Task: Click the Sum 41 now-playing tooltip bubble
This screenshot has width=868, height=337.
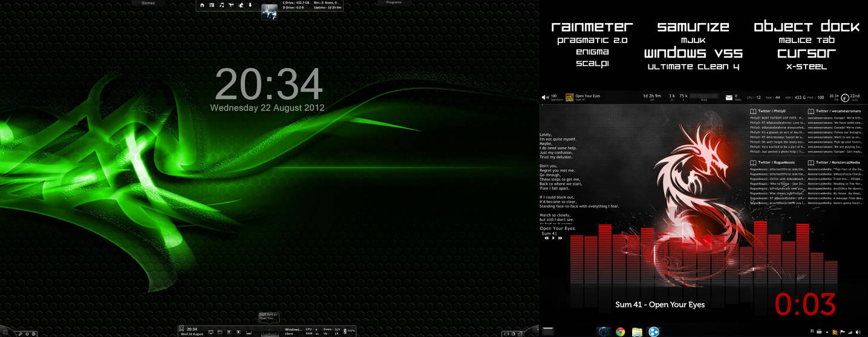Action: tap(269, 317)
